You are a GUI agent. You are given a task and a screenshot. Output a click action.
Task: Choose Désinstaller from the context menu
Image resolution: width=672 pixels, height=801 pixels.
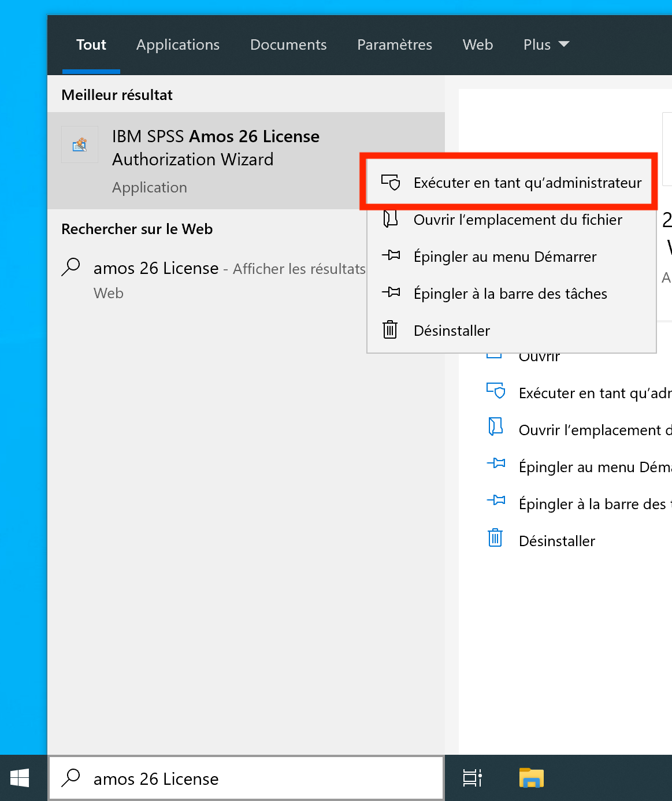click(x=452, y=331)
